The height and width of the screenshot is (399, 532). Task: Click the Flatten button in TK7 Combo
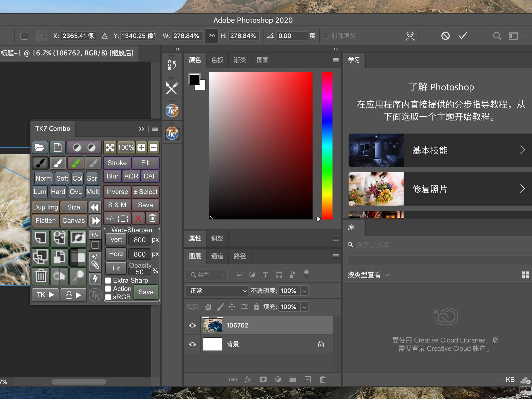(x=45, y=220)
